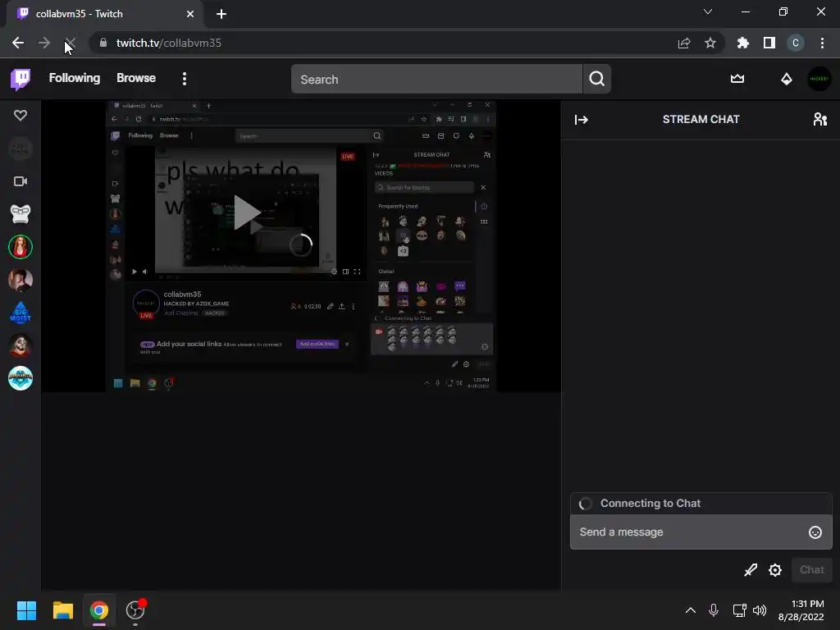Open OBS Studio from the taskbar
840x630 pixels.
point(135,610)
